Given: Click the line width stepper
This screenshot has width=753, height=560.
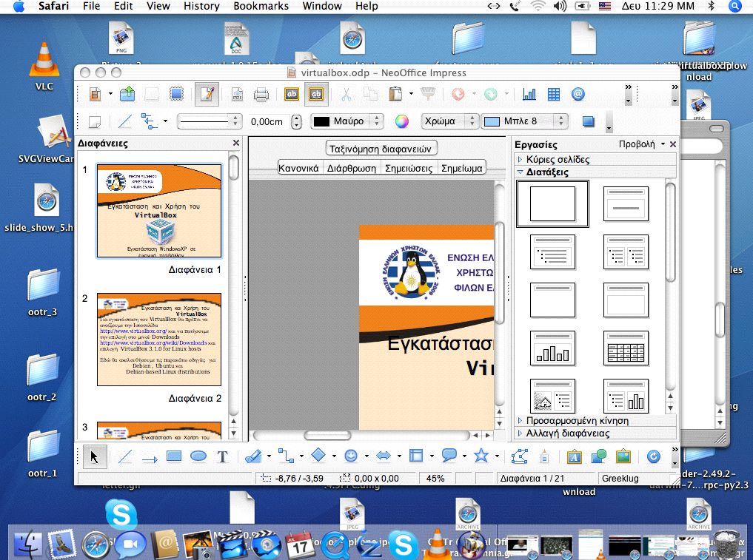Looking at the screenshot, I should coord(296,121).
